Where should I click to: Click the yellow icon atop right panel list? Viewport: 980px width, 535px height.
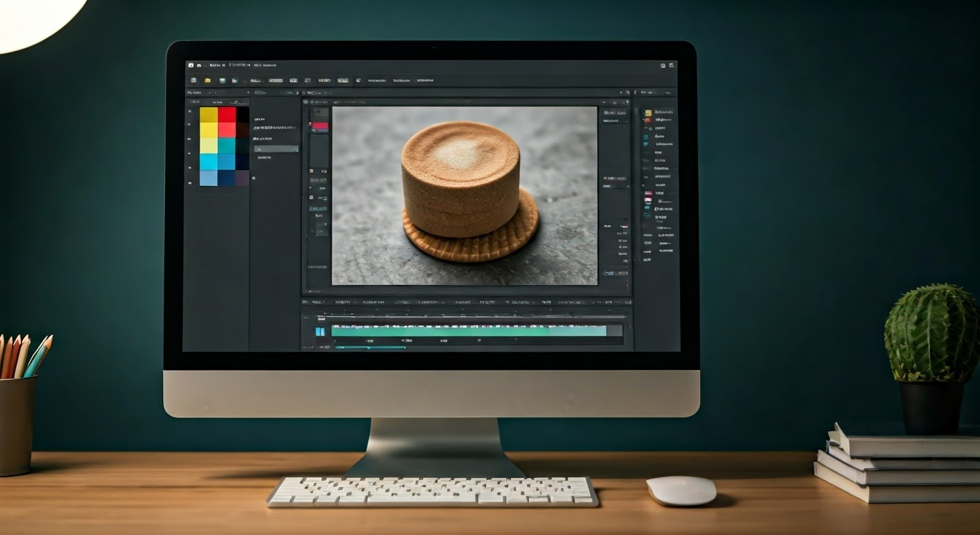tap(648, 113)
